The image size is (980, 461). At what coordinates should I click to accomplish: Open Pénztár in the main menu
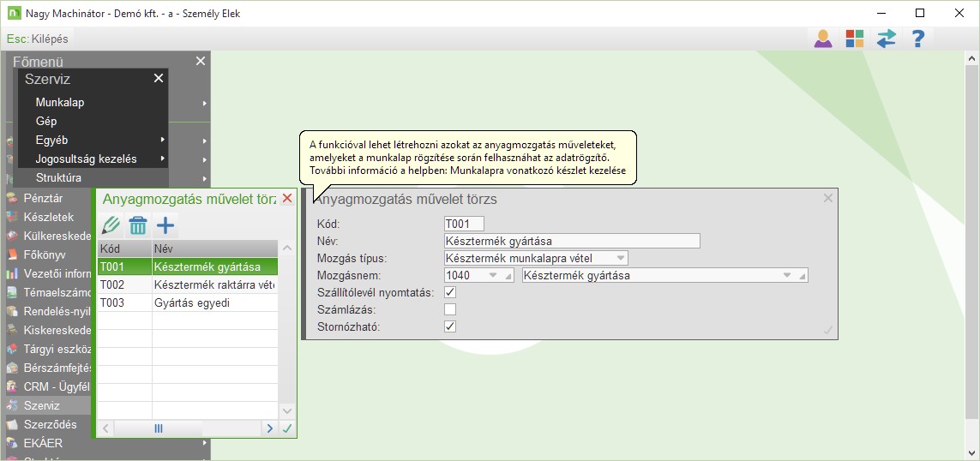coord(43,199)
